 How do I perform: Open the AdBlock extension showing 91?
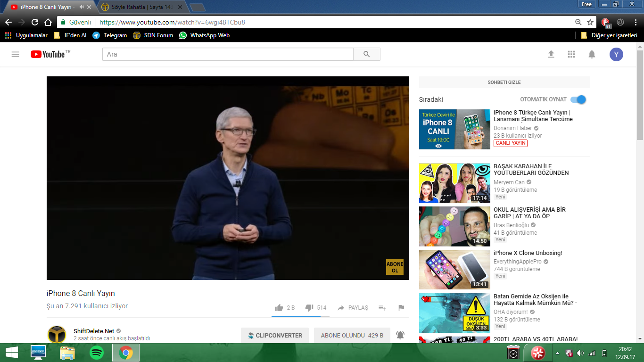[606, 22]
